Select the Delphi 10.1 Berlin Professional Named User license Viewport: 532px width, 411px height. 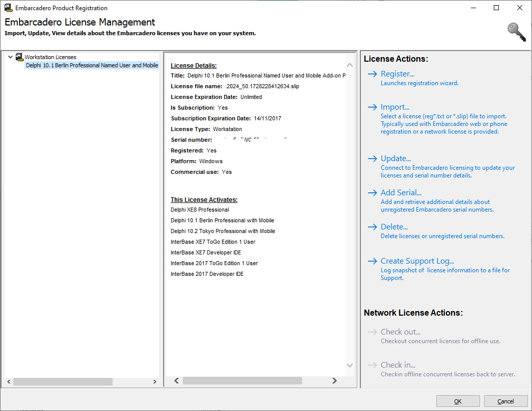pos(92,65)
